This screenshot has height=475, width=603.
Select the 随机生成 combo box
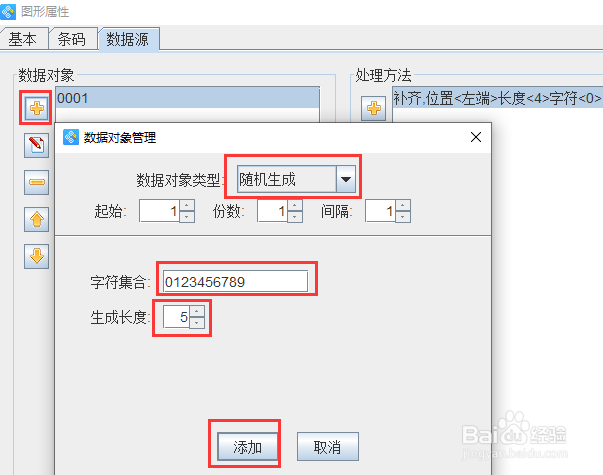[297, 179]
